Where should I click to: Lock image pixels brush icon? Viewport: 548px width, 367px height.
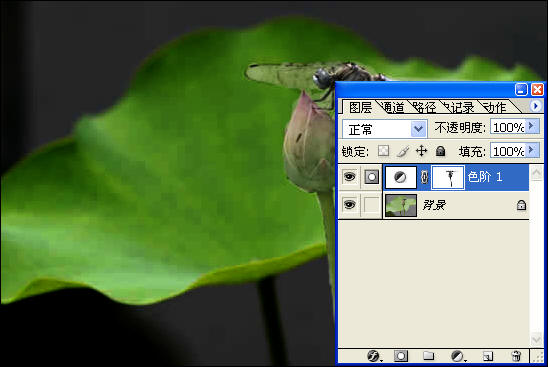pyautogui.click(x=403, y=151)
